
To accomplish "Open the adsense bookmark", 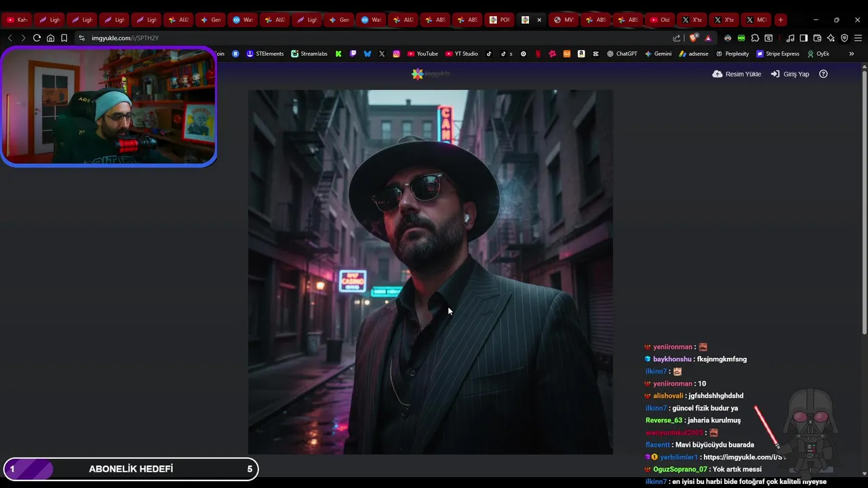I will click(694, 54).
